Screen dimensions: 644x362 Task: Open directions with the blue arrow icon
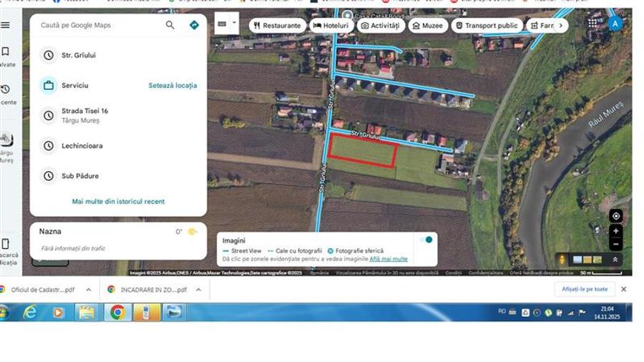(194, 25)
